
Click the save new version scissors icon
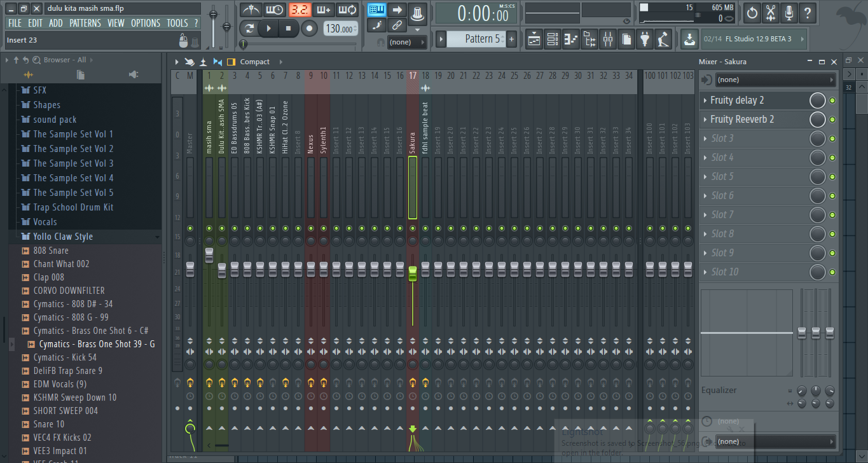771,13
